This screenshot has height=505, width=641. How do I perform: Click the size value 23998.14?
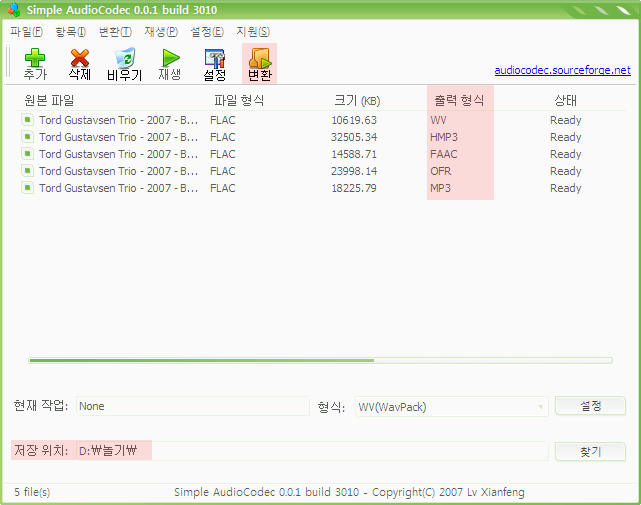tap(354, 171)
